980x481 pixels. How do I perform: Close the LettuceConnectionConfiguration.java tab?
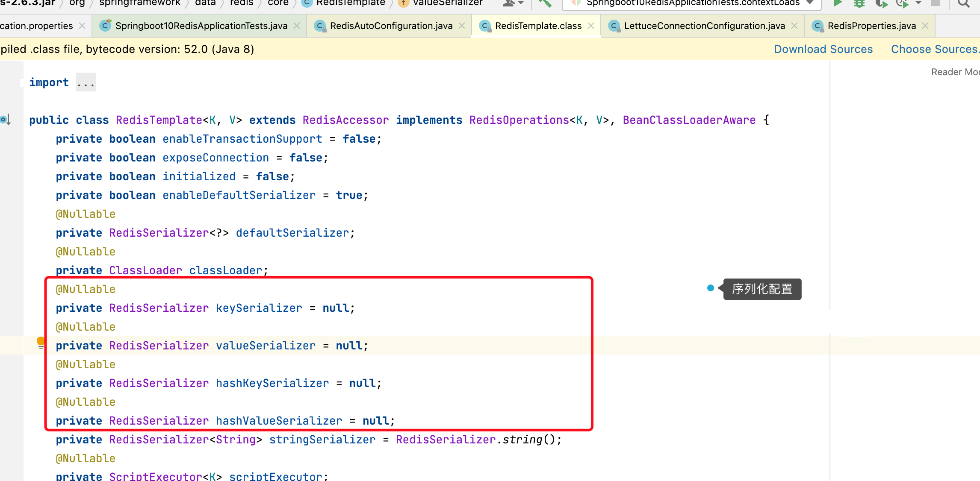[x=794, y=26]
